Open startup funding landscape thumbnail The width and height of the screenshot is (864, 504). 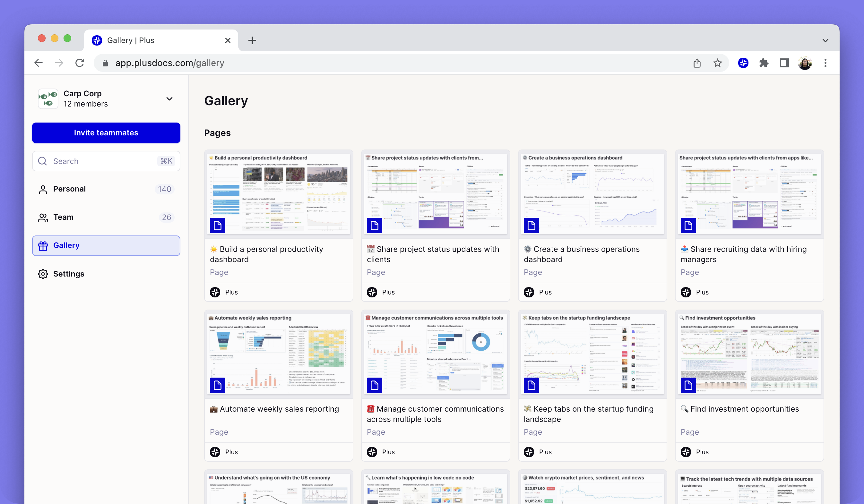pos(592,354)
